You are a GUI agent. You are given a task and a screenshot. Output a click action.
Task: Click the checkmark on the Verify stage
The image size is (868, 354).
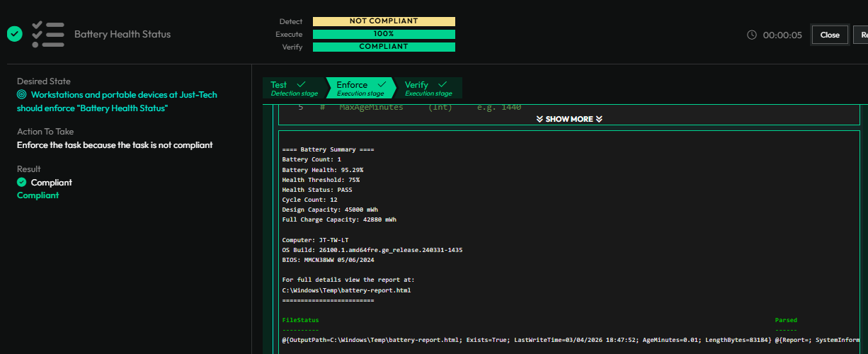(x=443, y=84)
